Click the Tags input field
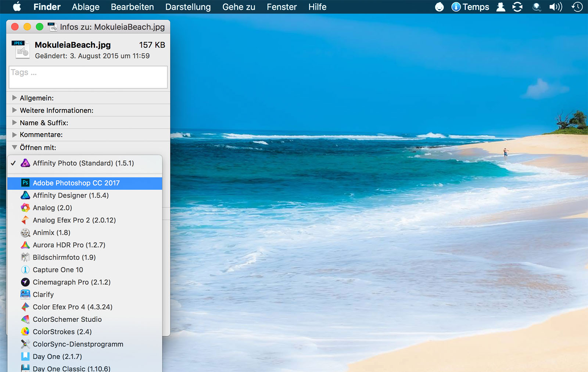The height and width of the screenshot is (372, 588). [x=88, y=77]
